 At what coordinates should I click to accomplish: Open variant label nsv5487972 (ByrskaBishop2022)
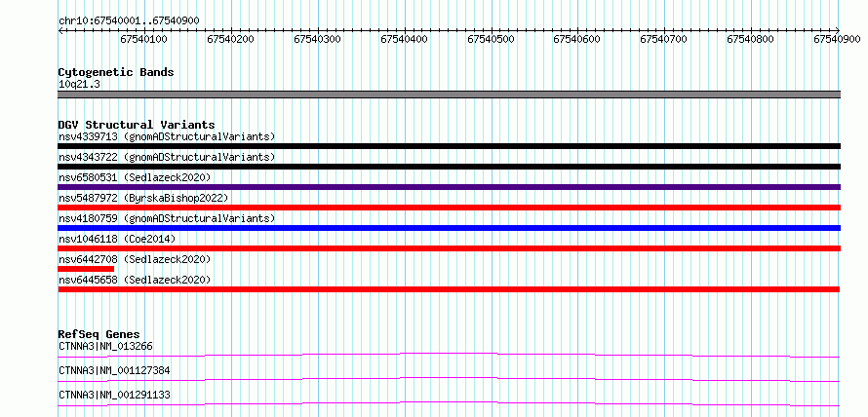(142, 198)
